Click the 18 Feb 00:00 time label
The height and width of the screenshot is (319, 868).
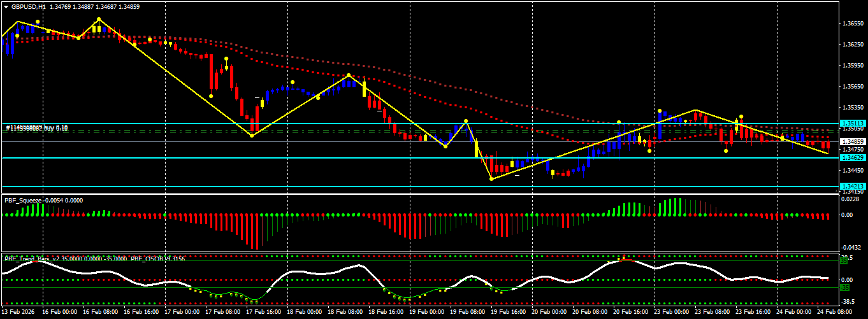(303, 313)
